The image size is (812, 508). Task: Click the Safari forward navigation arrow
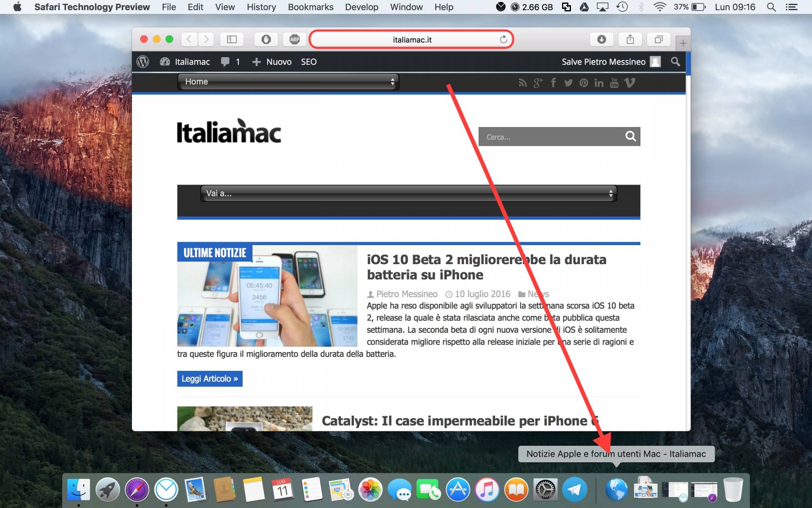click(x=206, y=39)
